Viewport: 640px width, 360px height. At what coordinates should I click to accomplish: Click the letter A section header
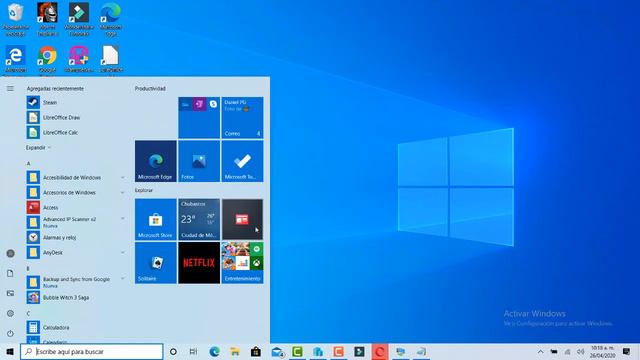(29, 164)
